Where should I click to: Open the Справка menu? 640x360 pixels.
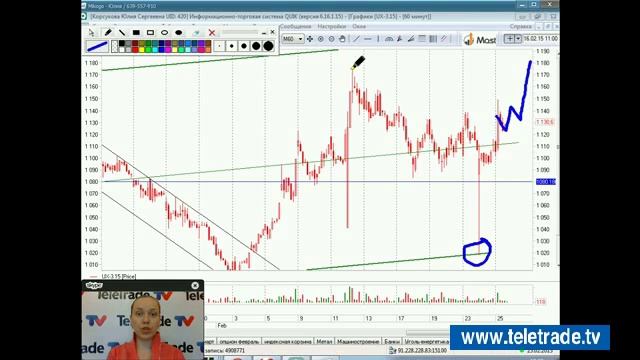coord(521,27)
